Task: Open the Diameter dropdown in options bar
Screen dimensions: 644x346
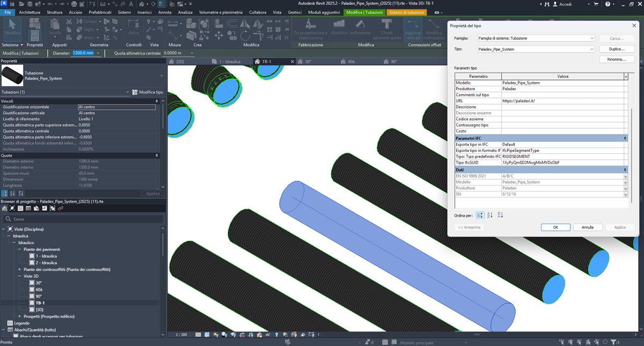Action: 98,53
